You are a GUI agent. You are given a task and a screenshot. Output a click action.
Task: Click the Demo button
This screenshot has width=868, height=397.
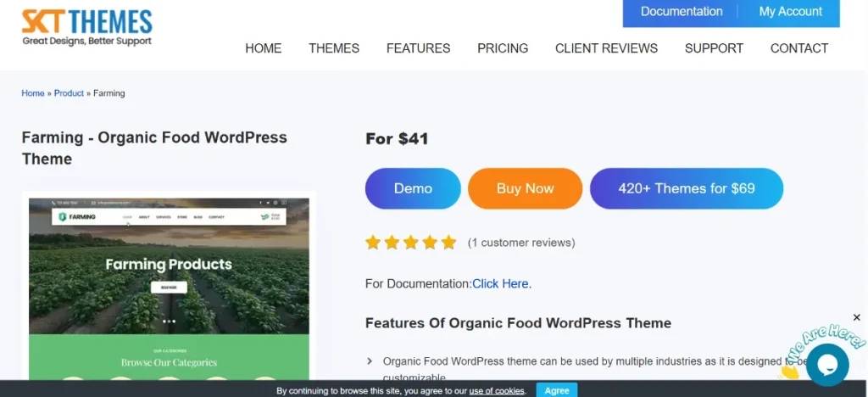pyautogui.click(x=413, y=188)
